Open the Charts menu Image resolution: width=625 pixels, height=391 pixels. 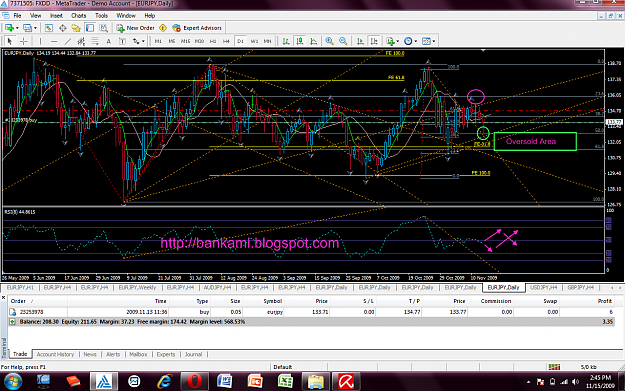pos(79,16)
